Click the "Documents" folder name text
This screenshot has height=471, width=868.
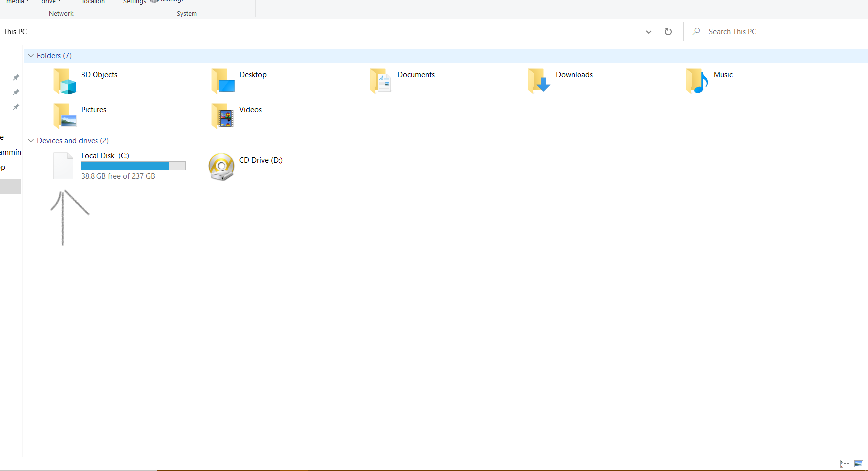(416, 75)
